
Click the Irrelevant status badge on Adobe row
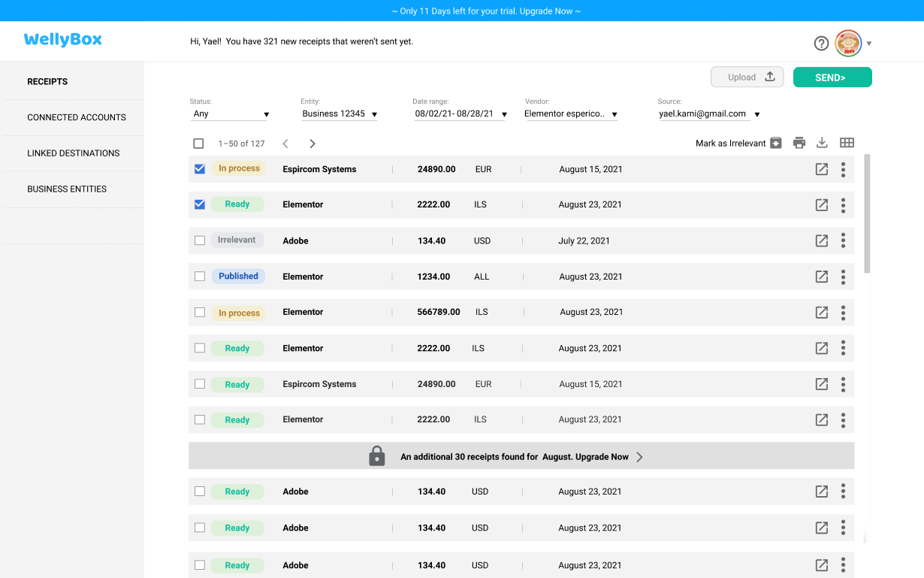[237, 241]
